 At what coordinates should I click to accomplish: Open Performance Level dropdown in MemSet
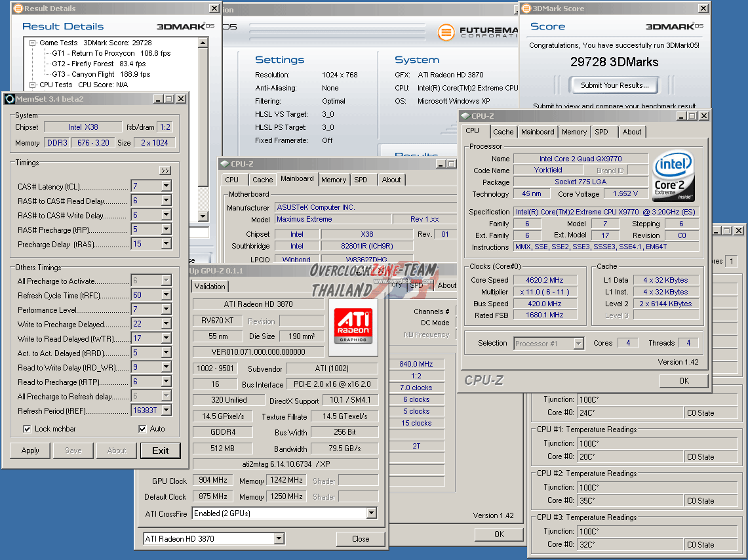(166, 309)
